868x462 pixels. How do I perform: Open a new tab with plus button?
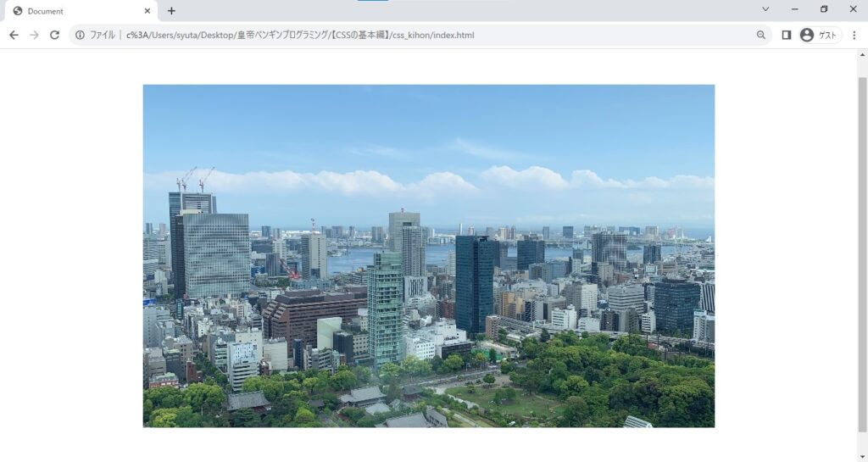pyautogui.click(x=171, y=10)
